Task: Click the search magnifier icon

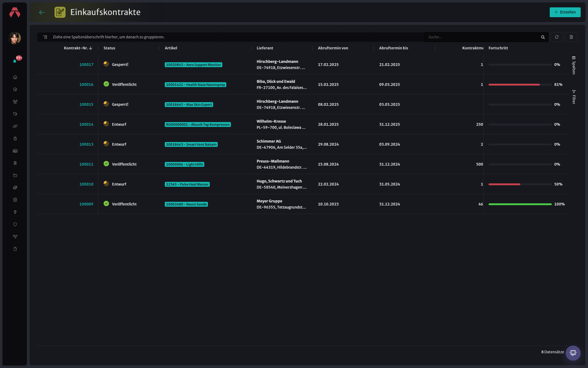Action: (543, 37)
